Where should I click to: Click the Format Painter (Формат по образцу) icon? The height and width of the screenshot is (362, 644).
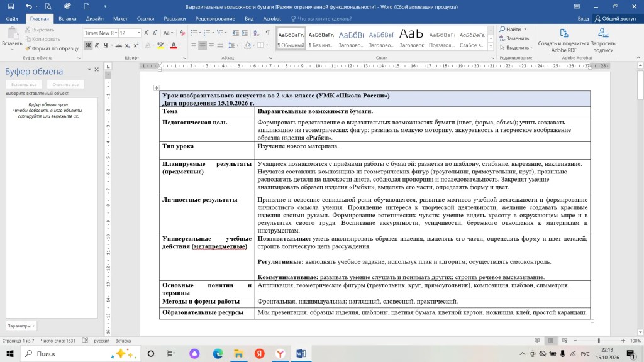(28, 48)
